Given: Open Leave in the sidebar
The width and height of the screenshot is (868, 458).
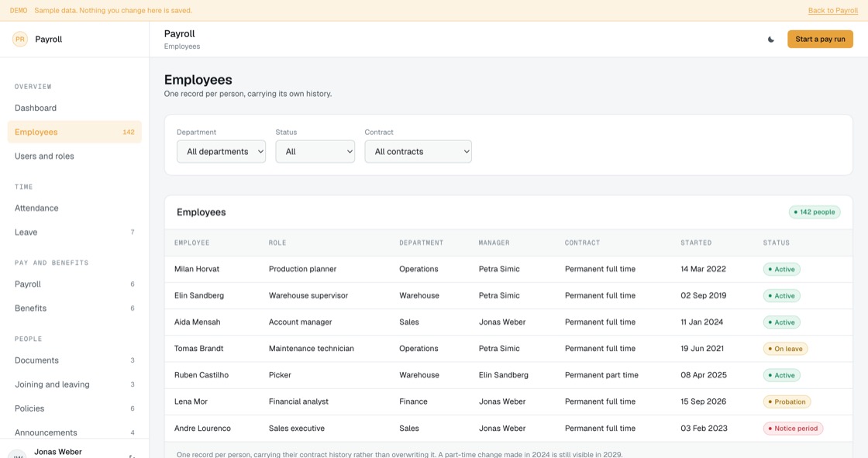Looking at the screenshot, I should click(74, 232).
